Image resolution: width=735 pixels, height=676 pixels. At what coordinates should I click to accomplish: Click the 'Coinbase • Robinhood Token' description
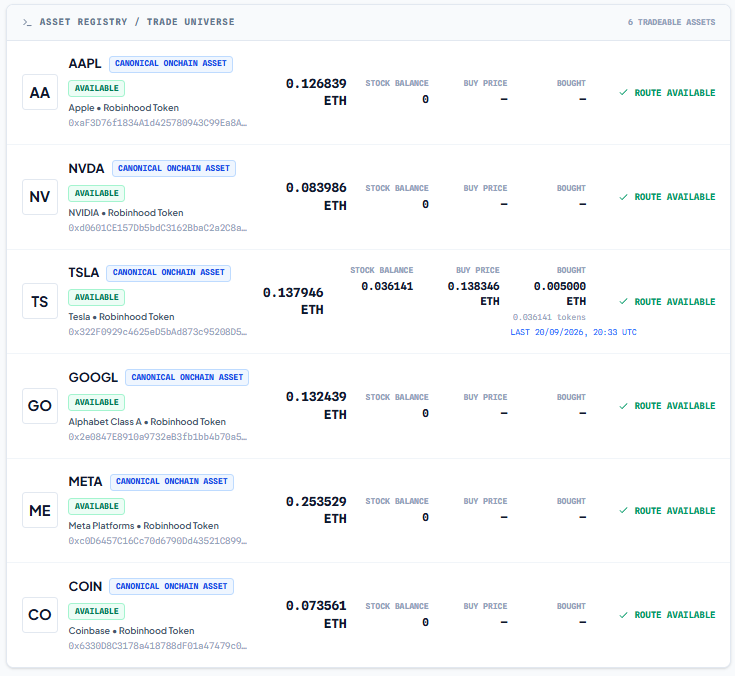(131, 631)
